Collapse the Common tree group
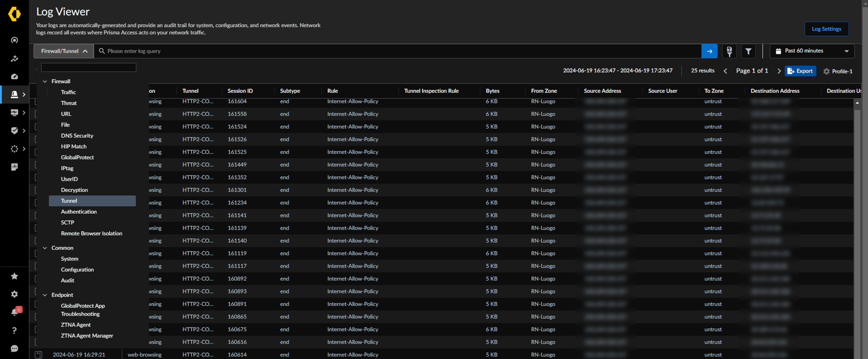This screenshot has width=868, height=359. point(45,248)
